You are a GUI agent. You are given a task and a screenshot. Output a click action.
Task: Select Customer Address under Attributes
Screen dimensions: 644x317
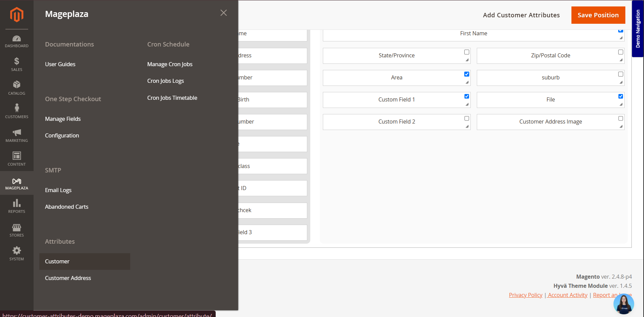coord(68,278)
